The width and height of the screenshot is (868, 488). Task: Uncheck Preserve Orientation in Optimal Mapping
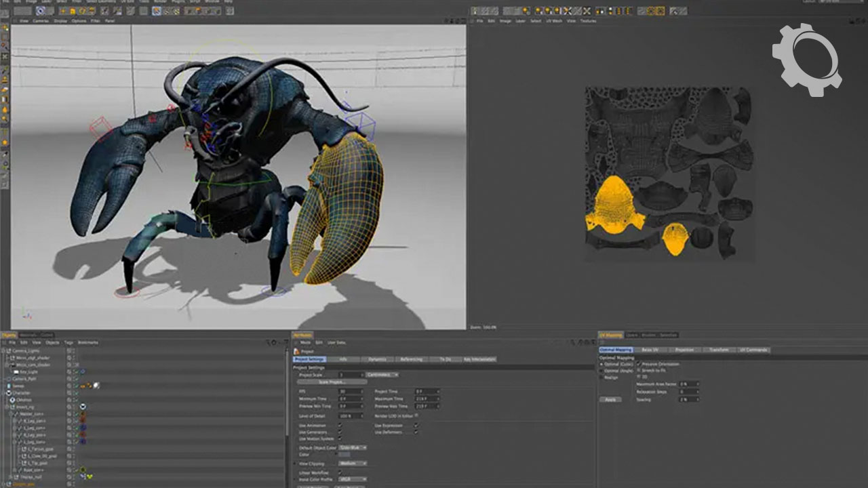[639, 364]
